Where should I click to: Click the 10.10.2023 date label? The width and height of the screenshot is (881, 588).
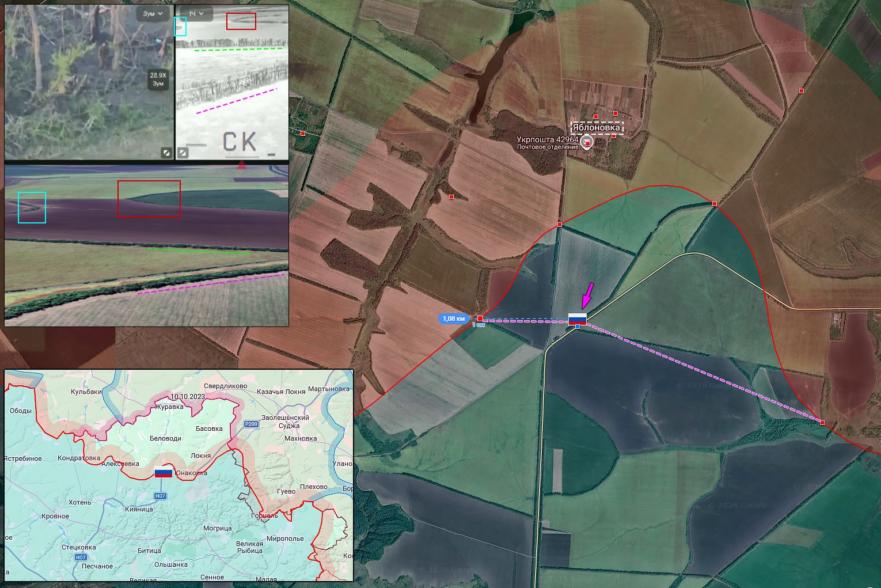pyautogui.click(x=188, y=397)
